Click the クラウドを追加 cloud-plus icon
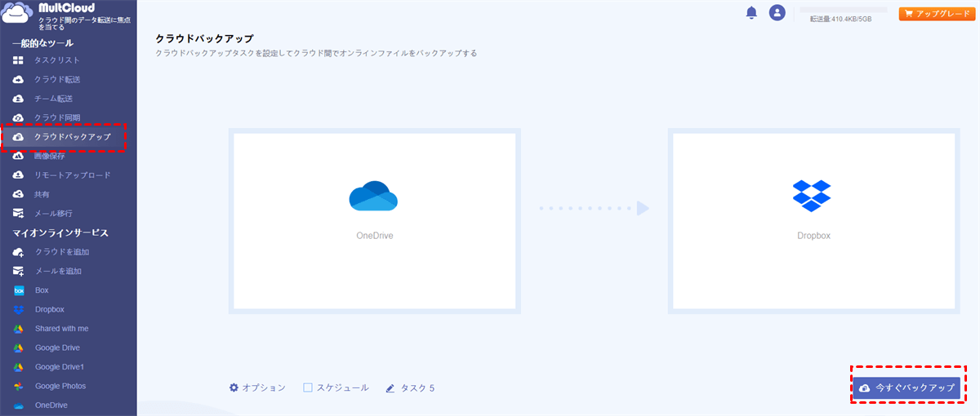 pyautogui.click(x=19, y=252)
